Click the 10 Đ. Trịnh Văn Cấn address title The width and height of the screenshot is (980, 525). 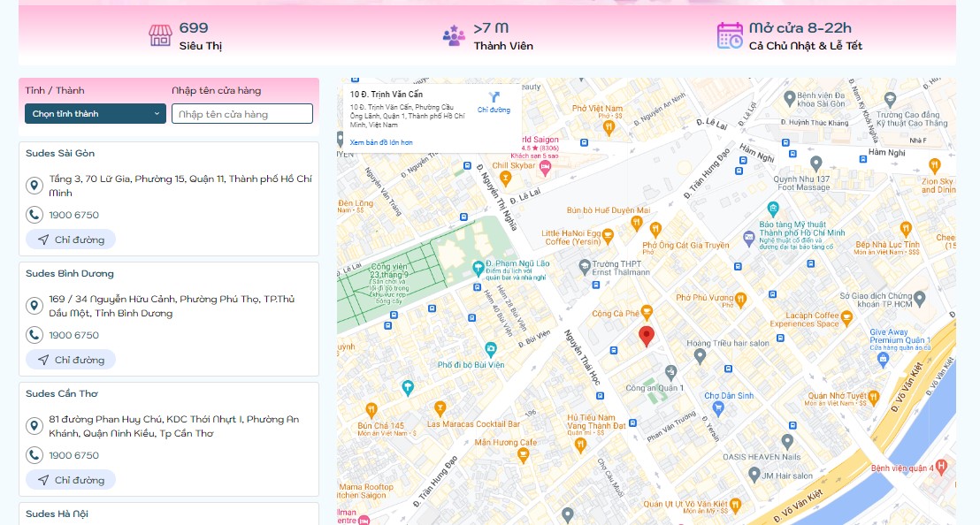coord(387,95)
